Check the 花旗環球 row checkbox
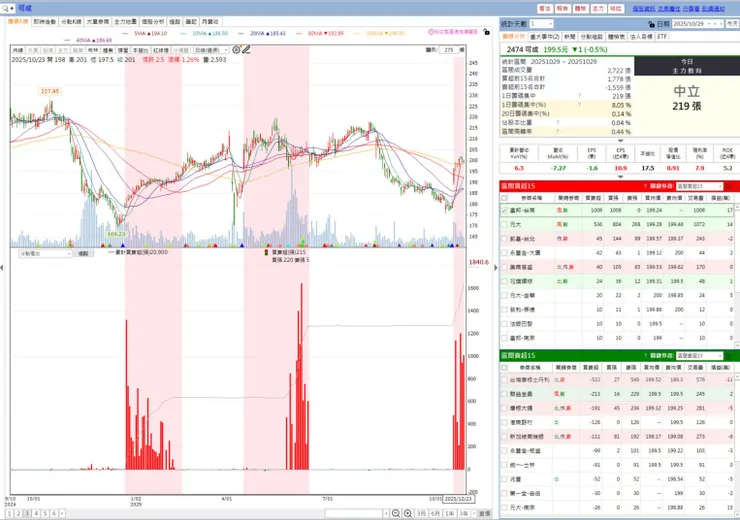The width and height of the screenshot is (740, 520). (505, 281)
